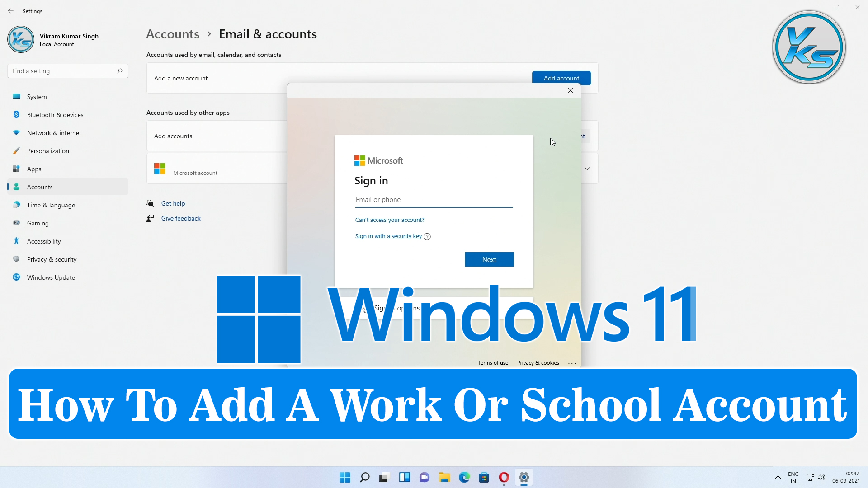Click the Vikram Kumar Singh profile picture
868x488 pixels.
coord(21,39)
